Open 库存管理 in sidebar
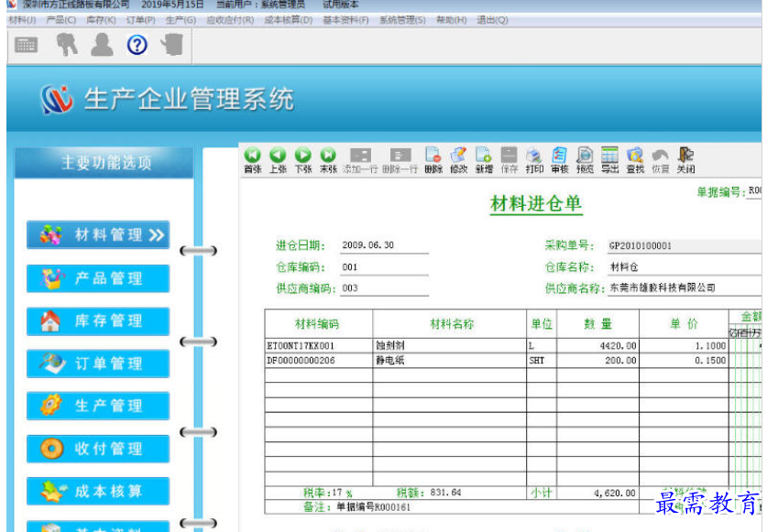Viewport: 767px width, 532px height. 98,321
